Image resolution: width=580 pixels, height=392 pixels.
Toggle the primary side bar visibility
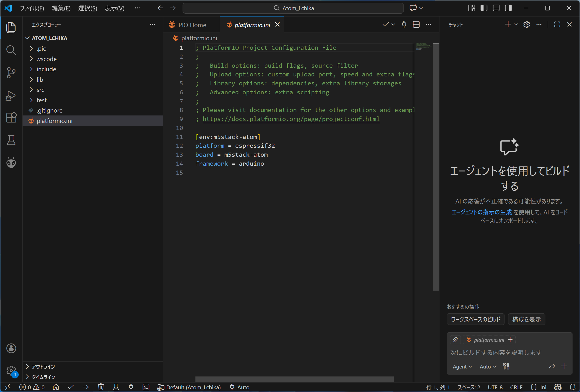[x=484, y=8]
